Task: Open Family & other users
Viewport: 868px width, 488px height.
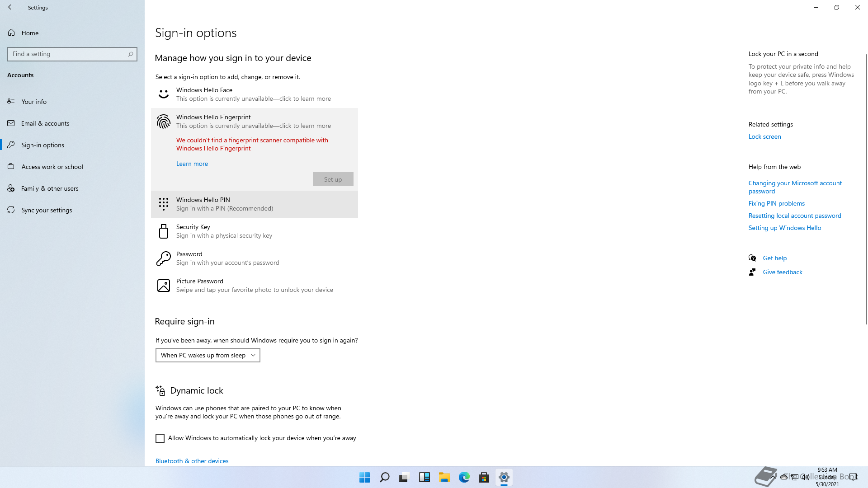Action: click(x=72, y=188)
